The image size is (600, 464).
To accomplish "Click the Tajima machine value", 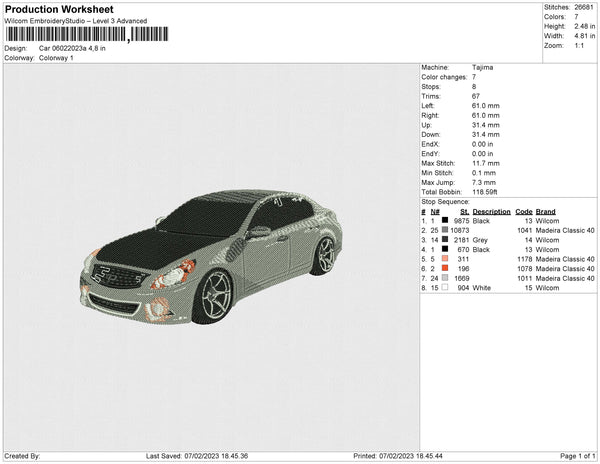I will pyautogui.click(x=482, y=68).
